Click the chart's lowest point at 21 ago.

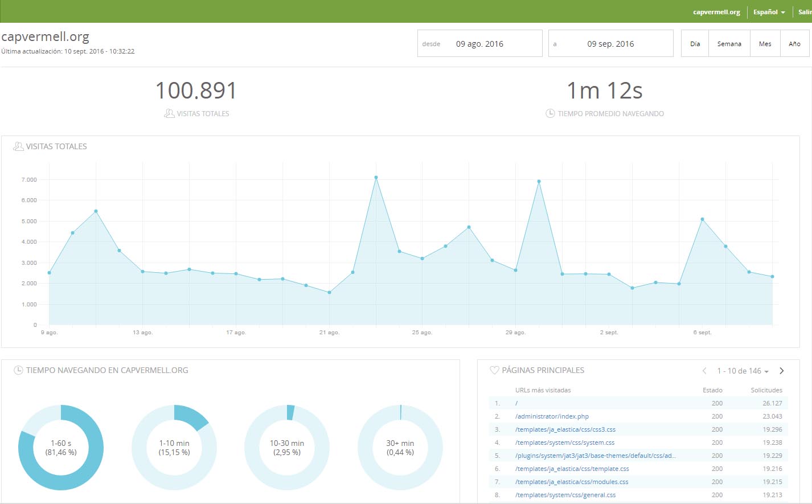coord(329,293)
